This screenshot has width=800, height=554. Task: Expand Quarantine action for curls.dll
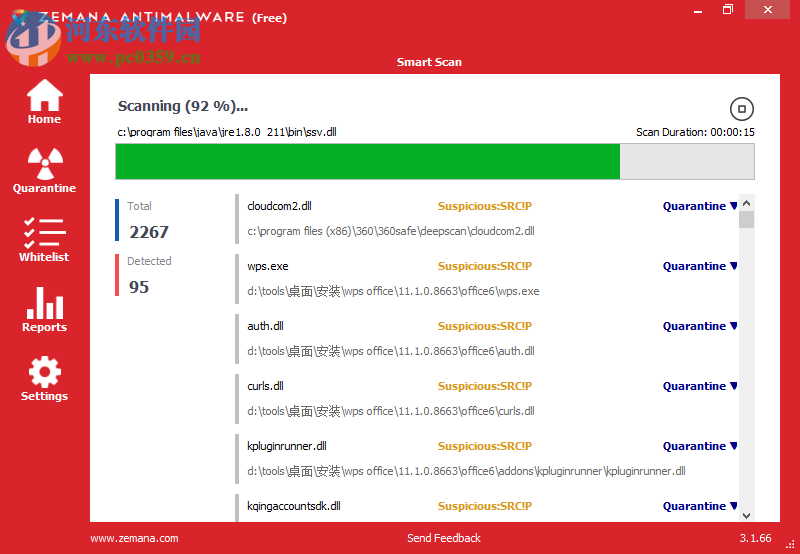tap(699, 386)
